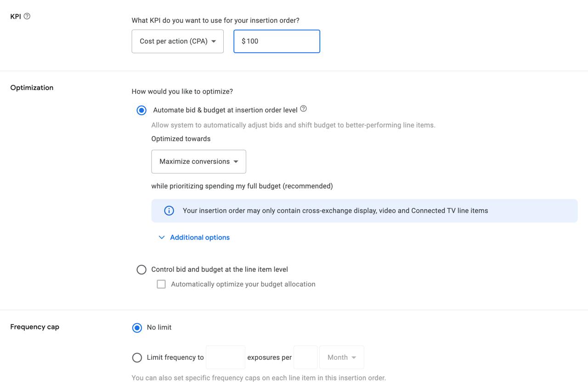Click the exposures count input field
Screen dimensions: 588x391
pyautogui.click(x=226, y=357)
